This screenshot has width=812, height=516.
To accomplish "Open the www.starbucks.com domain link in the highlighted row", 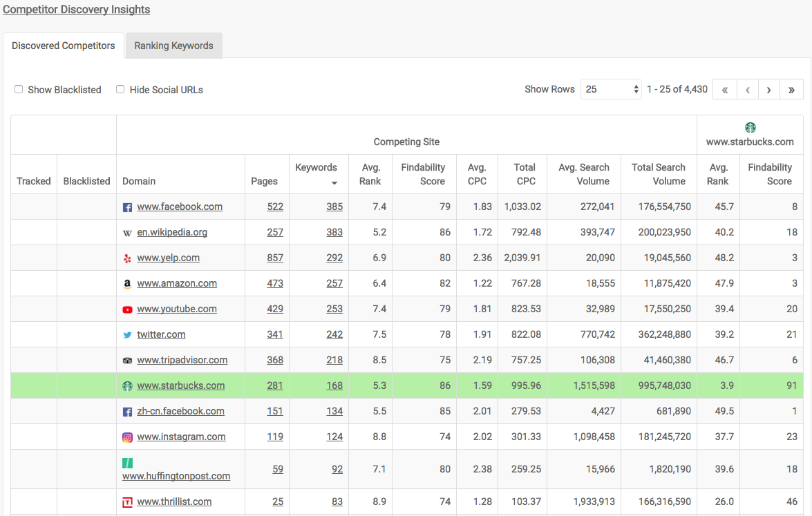I will 181,385.
